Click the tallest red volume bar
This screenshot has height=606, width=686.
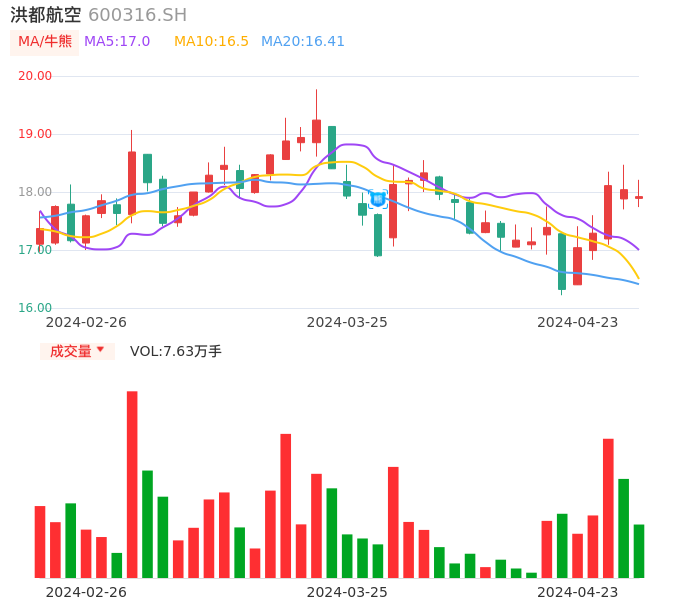(132, 484)
